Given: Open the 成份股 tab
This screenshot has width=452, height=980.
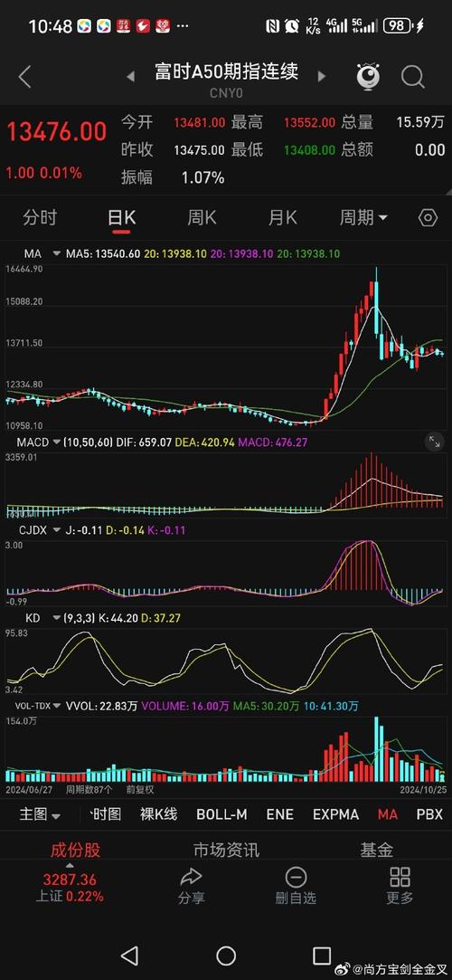Looking at the screenshot, I should (75, 850).
